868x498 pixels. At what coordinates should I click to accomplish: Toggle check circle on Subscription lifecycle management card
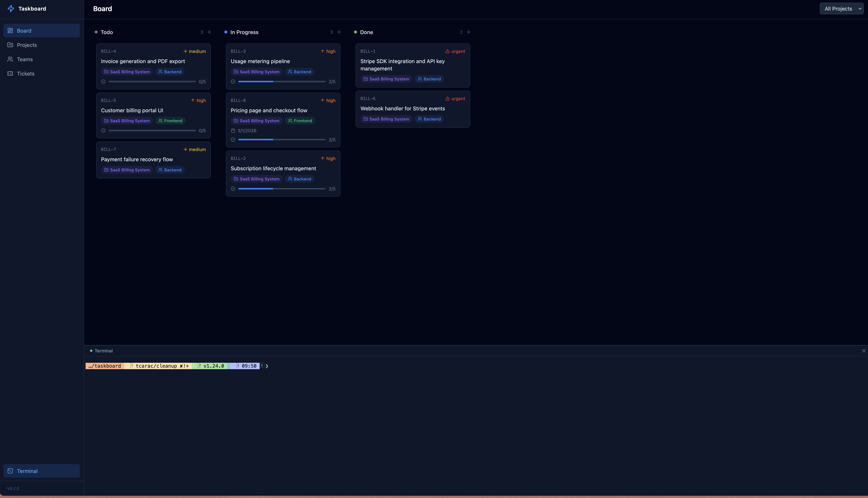[233, 189]
